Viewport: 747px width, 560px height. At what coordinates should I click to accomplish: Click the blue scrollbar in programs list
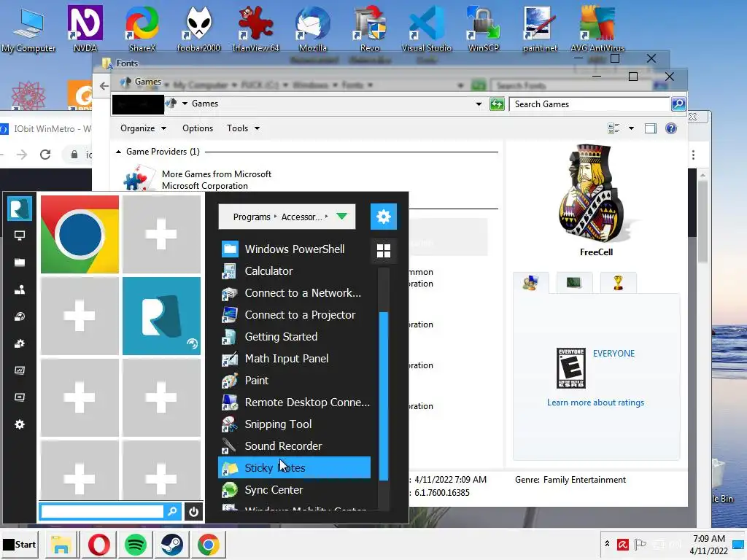[384, 396]
